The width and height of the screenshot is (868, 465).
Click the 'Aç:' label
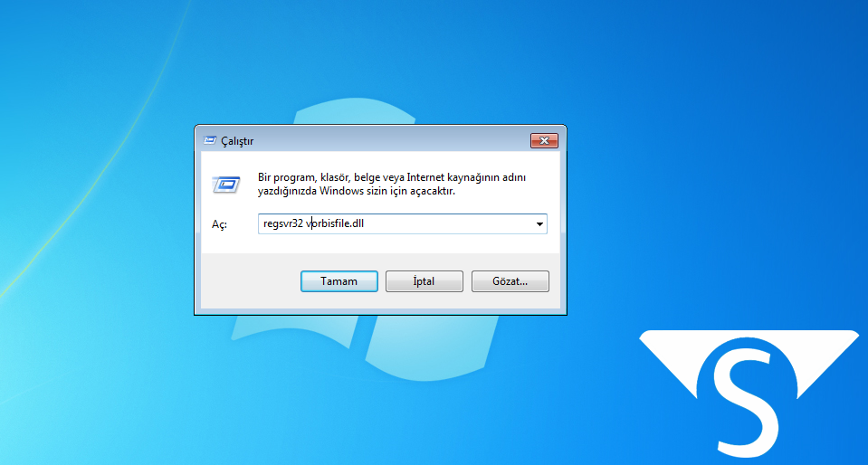(x=220, y=224)
